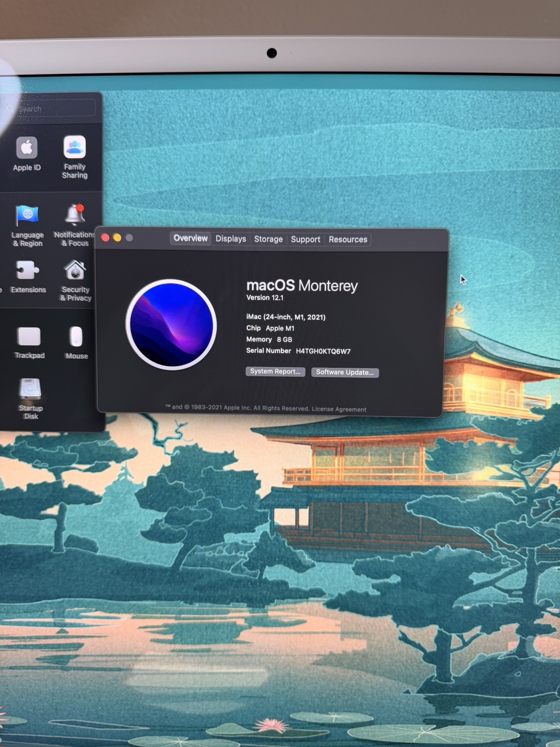The height and width of the screenshot is (747, 560).
Task: Click the Memory 8 GB line
Action: 269,339
